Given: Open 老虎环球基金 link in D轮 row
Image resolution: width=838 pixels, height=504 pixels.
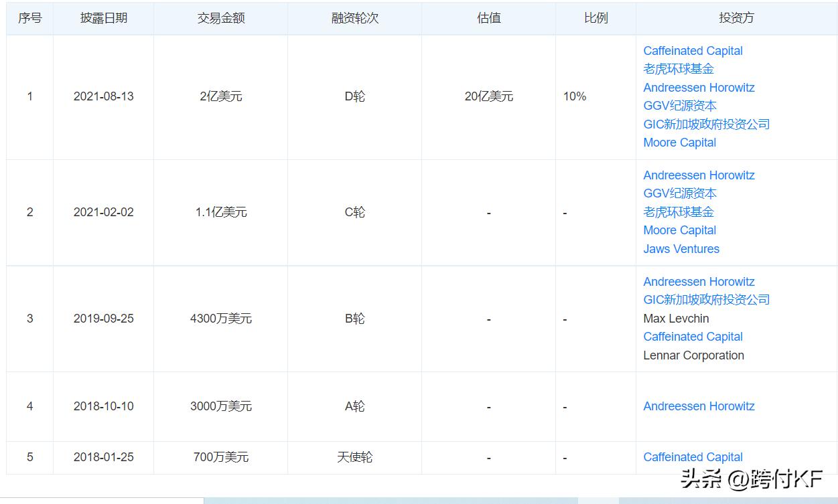Looking at the screenshot, I should tap(679, 69).
